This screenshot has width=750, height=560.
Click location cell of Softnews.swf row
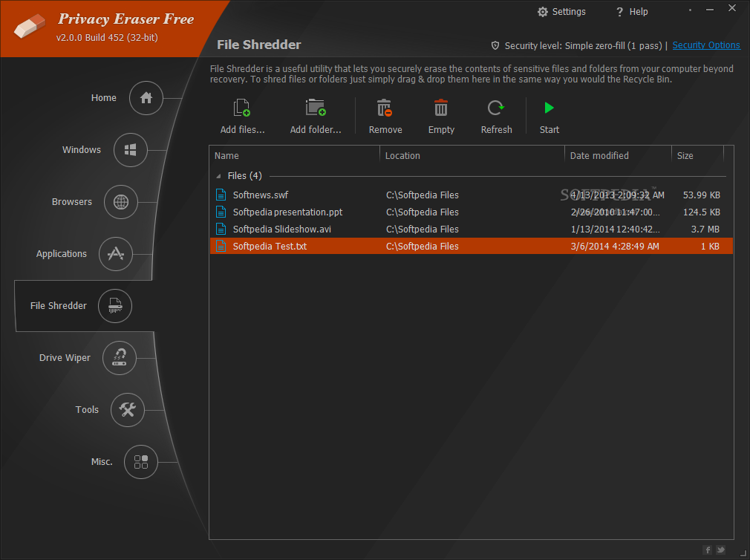pyautogui.click(x=423, y=195)
